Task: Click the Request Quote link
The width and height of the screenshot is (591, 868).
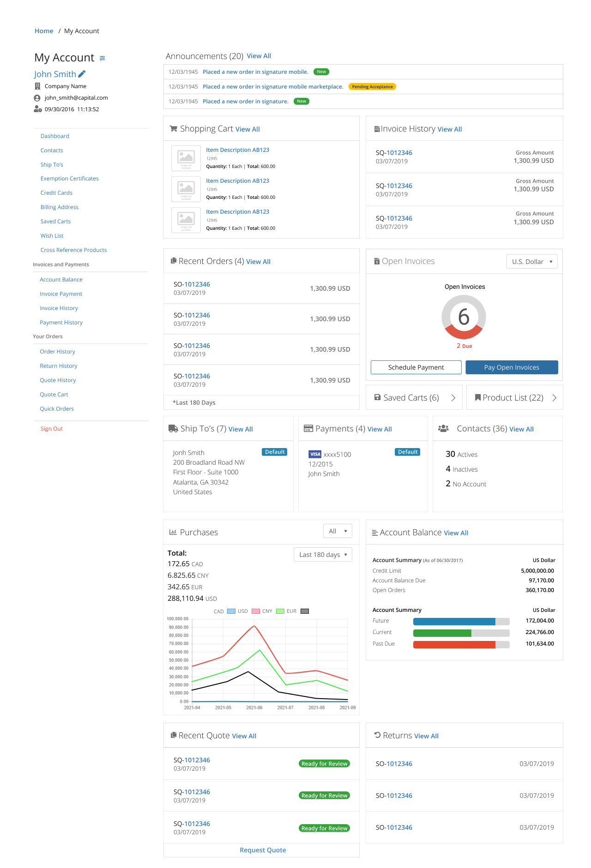Action: click(x=263, y=850)
